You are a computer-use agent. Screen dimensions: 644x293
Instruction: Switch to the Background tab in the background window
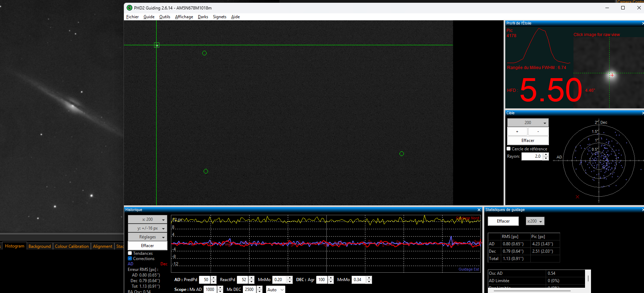tap(40, 246)
